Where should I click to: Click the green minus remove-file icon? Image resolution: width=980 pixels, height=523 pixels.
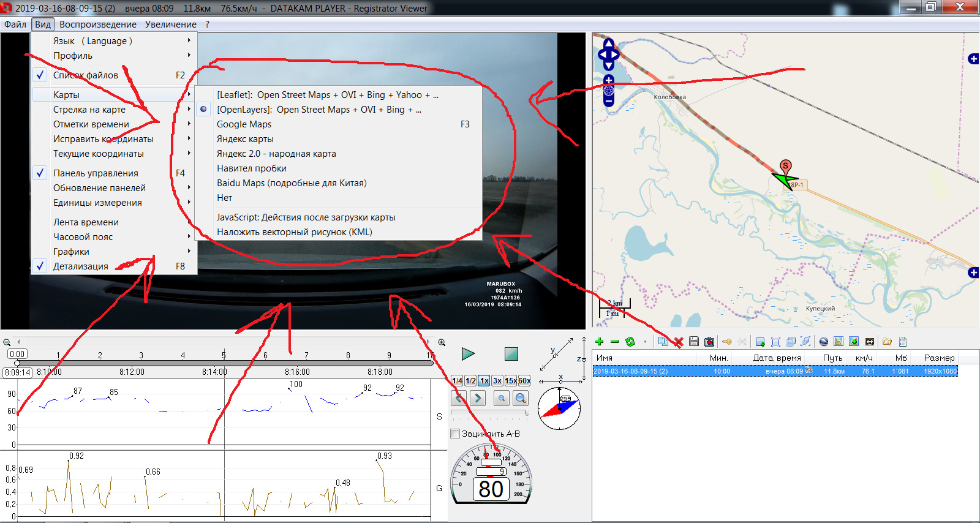click(x=614, y=342)
